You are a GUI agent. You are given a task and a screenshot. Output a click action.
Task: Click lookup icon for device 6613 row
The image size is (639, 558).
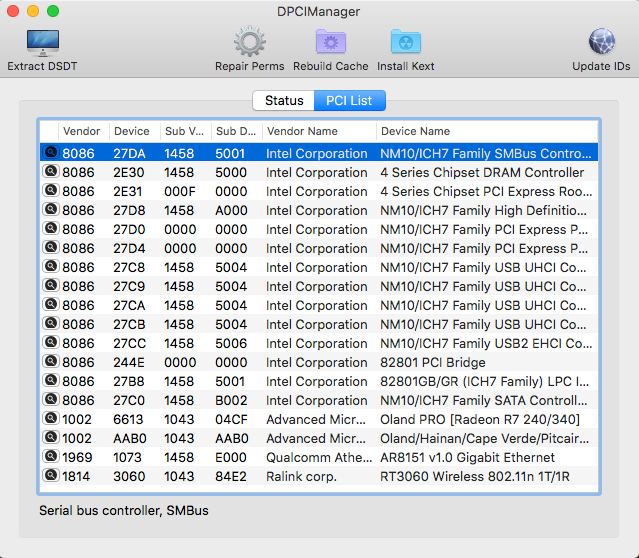(x=51, y=418)
